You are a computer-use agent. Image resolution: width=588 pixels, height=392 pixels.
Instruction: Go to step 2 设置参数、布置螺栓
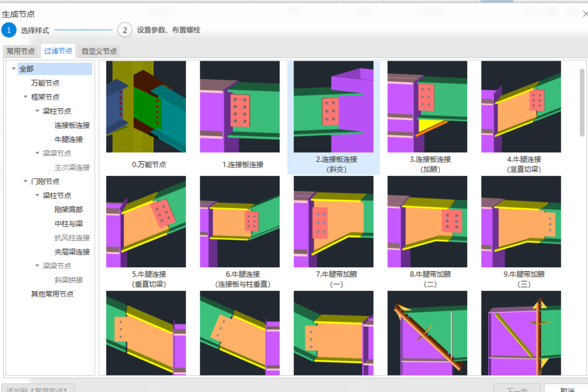click(159, 30)
